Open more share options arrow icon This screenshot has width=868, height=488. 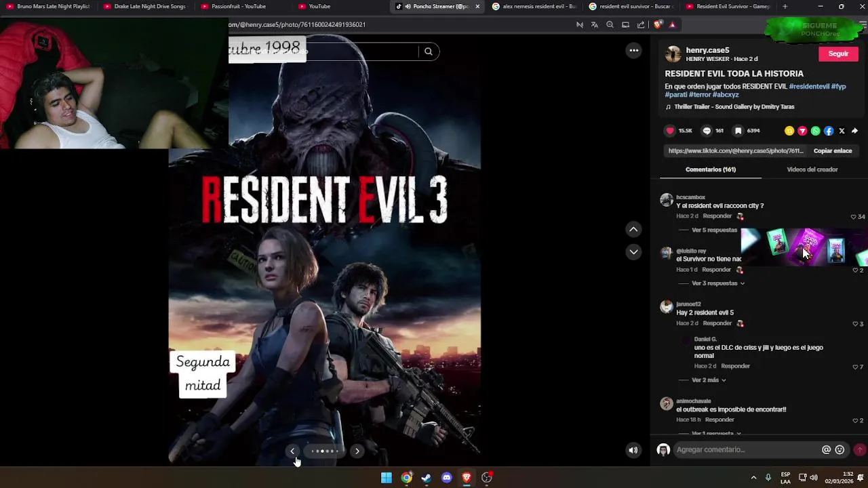point(854,131)
